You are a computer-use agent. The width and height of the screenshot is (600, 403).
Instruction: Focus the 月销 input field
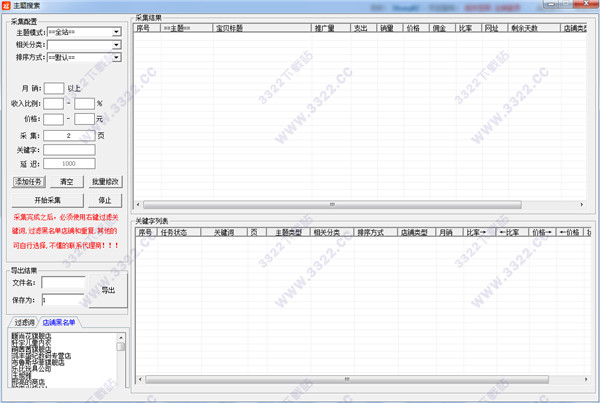[54, 88]
